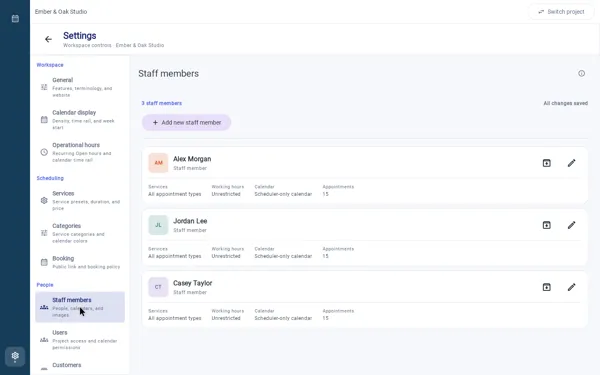
Task: Click Alex Morgan's Scheduler-only calendar value
Action: (283, 194)
